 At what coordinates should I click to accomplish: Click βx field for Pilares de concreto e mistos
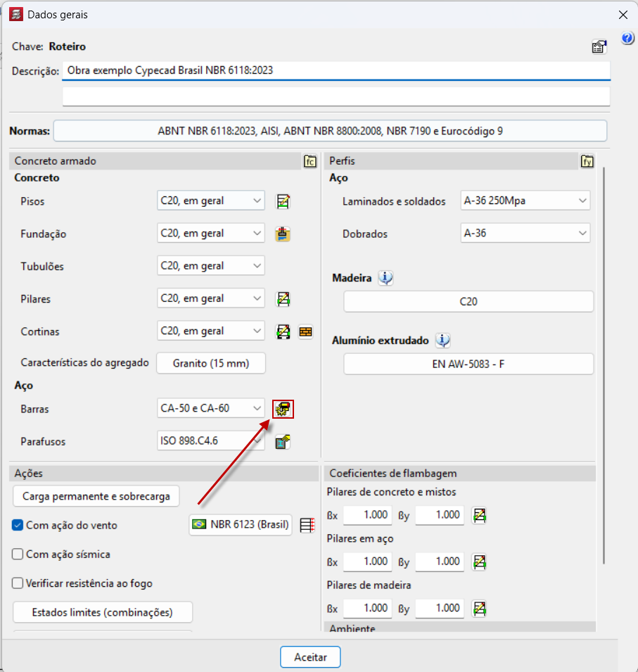click(368, 514)
